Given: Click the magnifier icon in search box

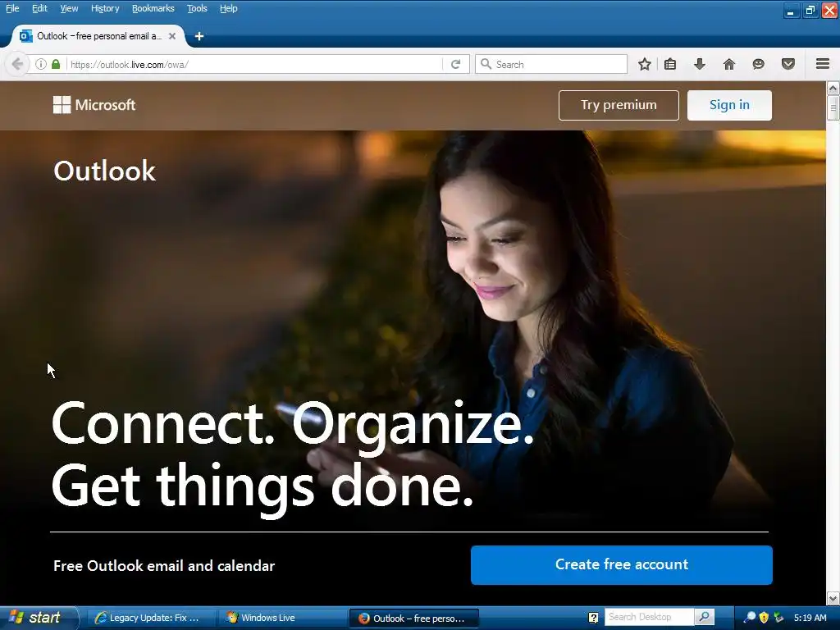Looking at the screenshot, I should [x=486, y=64].
